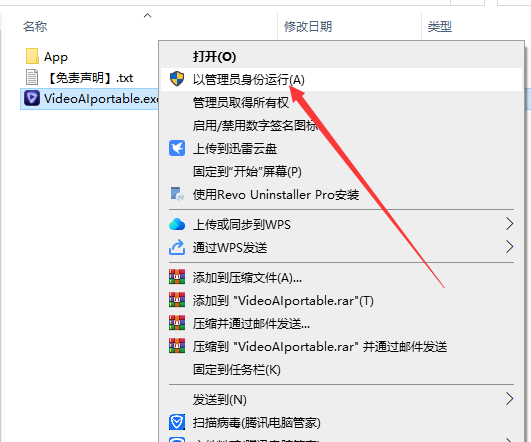531x442 pixels.
Task: Click the disclaimer txt file icon
Action: (32, 77)
